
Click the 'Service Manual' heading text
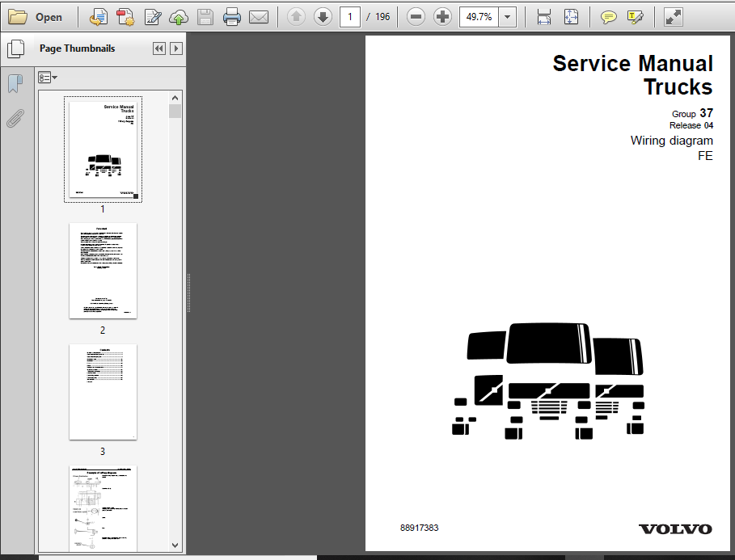(633, 63)
